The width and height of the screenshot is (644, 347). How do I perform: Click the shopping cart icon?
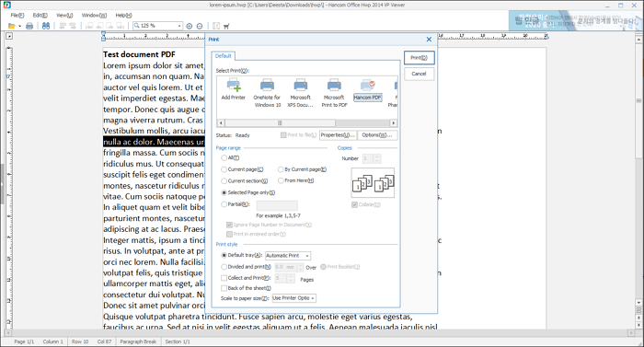click(x=226, y=26)
